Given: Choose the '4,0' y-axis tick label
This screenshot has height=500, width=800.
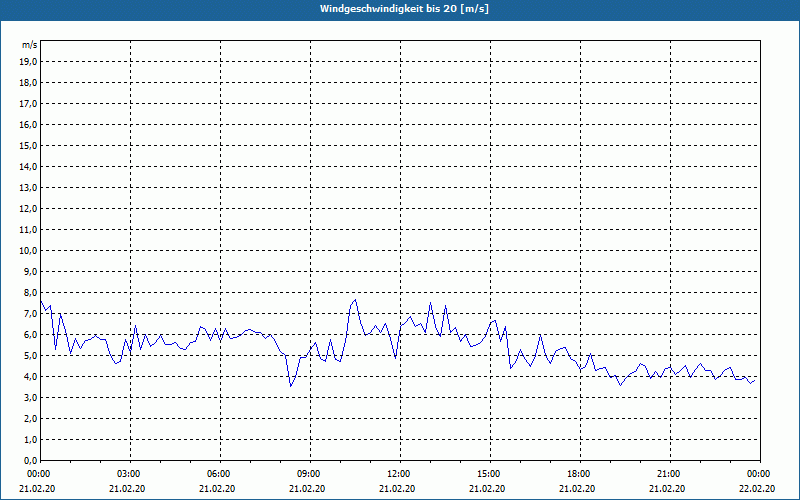Looking at the screenshot, I should 31,377.
